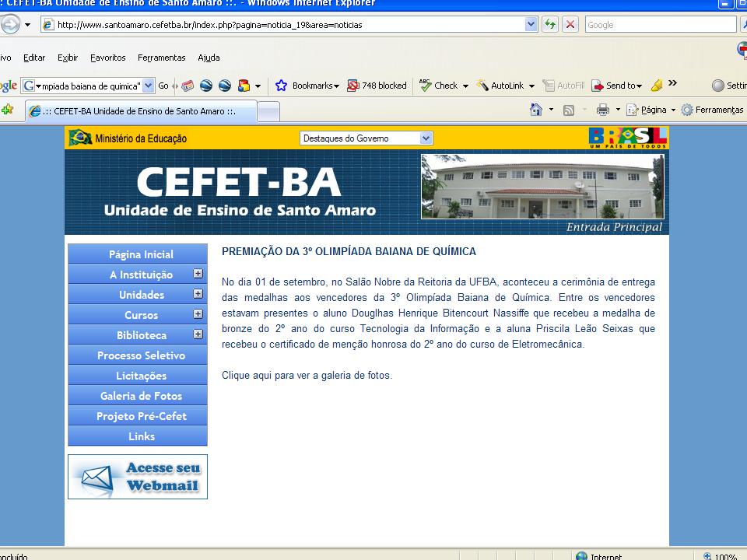Viewport: 747px width, 560px height.
Task: Open the Bookmarks star menu
Action: (x=307, y=86)
